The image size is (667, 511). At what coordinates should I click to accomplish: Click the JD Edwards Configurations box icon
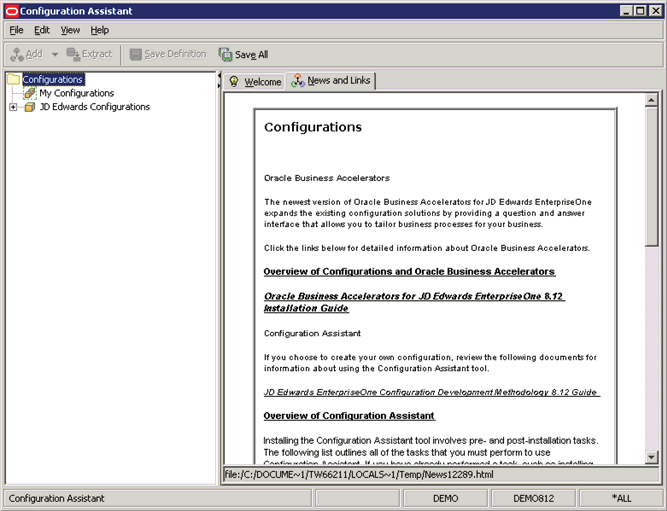(x=30, y=107)
